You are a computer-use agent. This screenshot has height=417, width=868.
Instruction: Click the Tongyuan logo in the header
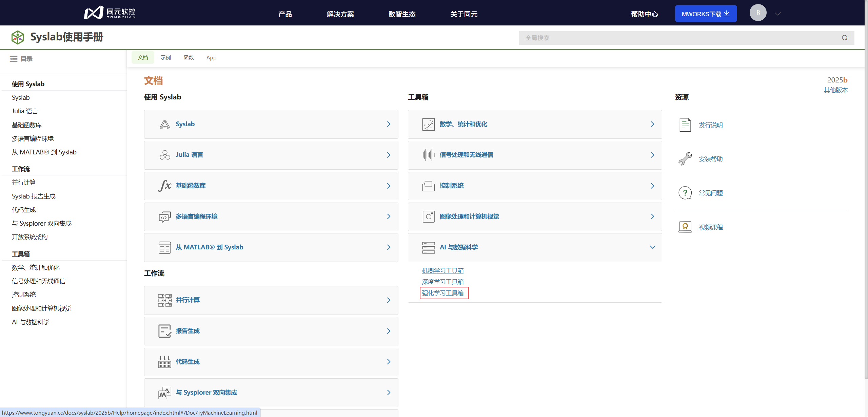click(x=110, y=13)
